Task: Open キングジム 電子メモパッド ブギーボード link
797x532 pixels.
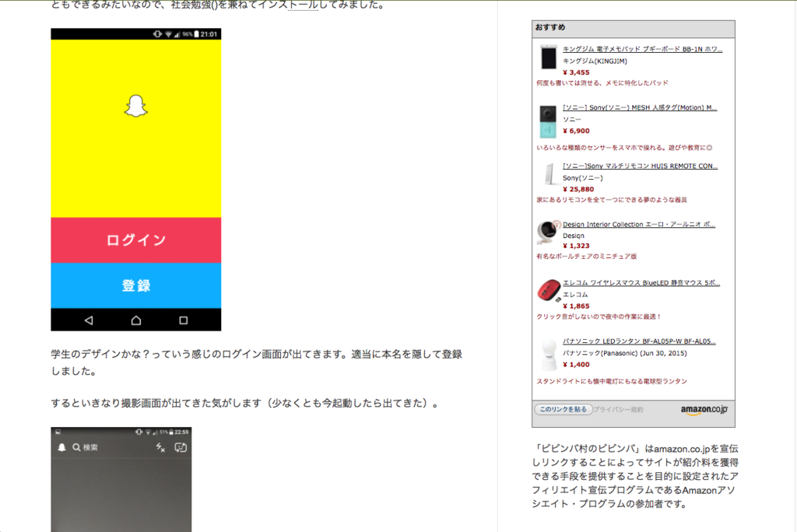Action: pyautogui.click(x=642, y=49)
